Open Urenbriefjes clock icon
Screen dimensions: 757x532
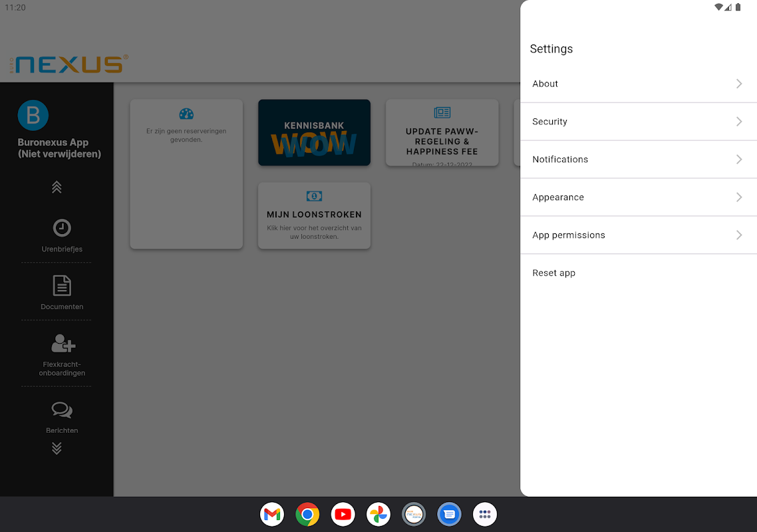pos(62,228)
